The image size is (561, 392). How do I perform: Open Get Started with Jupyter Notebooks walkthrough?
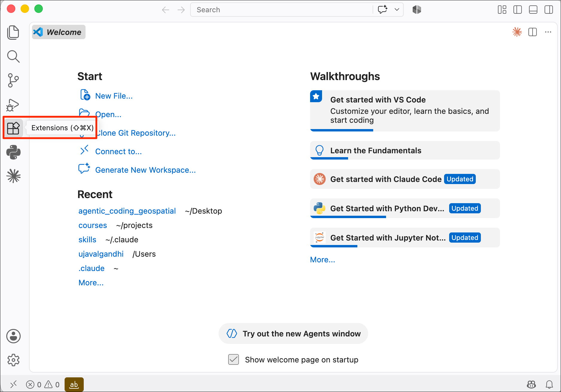405,238
